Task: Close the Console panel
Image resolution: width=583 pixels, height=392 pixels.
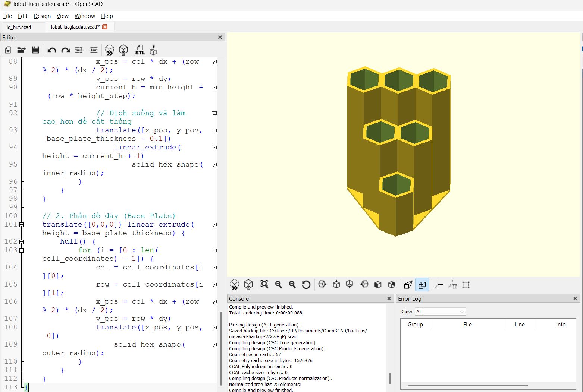Action: pos(389,298)
